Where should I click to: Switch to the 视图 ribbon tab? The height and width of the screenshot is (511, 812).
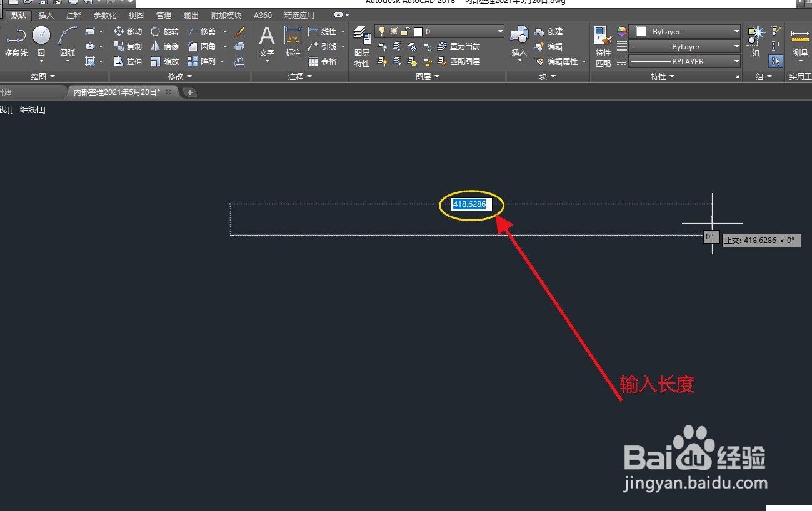click(136, 16)
